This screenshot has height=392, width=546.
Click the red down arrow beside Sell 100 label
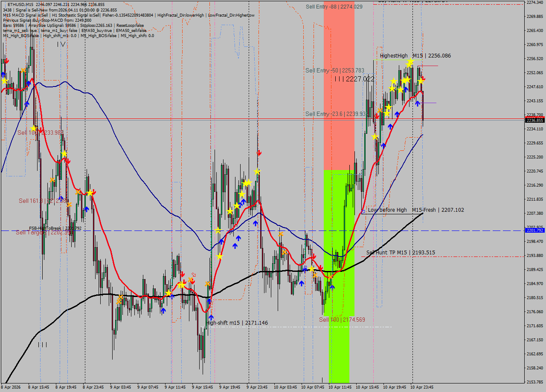coord(320,267)
